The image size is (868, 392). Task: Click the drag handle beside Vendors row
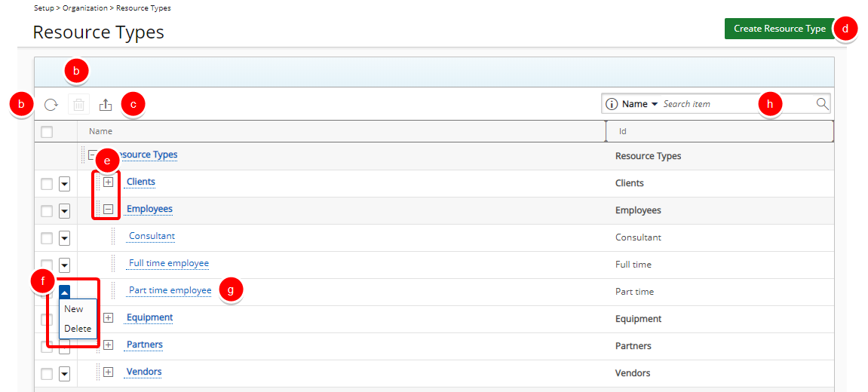(x=98, y=372)
